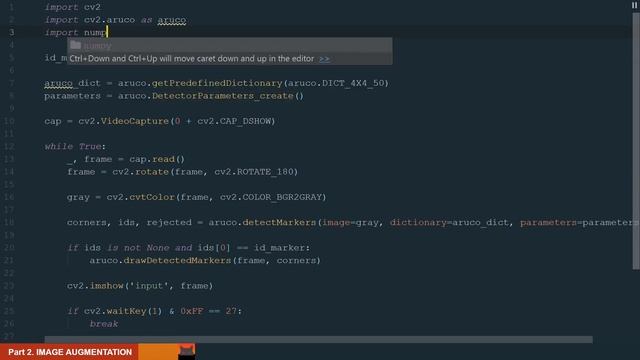
Task: Click 'waitKey' on line 25
Action: tap(126, 311)
